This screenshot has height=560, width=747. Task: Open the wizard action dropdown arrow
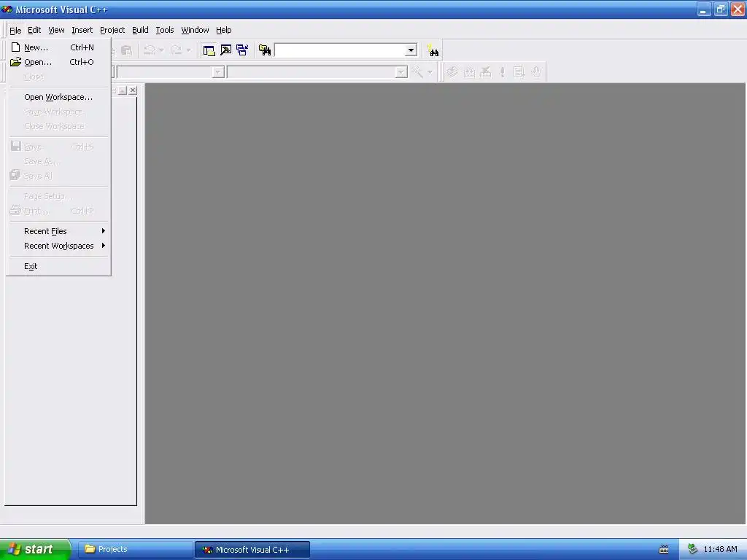430,72
